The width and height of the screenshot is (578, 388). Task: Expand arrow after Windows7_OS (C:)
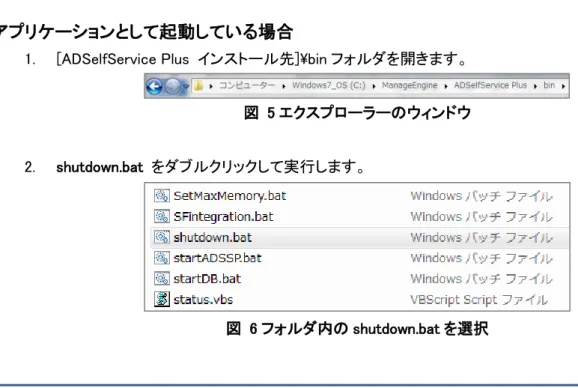(374, 86)
